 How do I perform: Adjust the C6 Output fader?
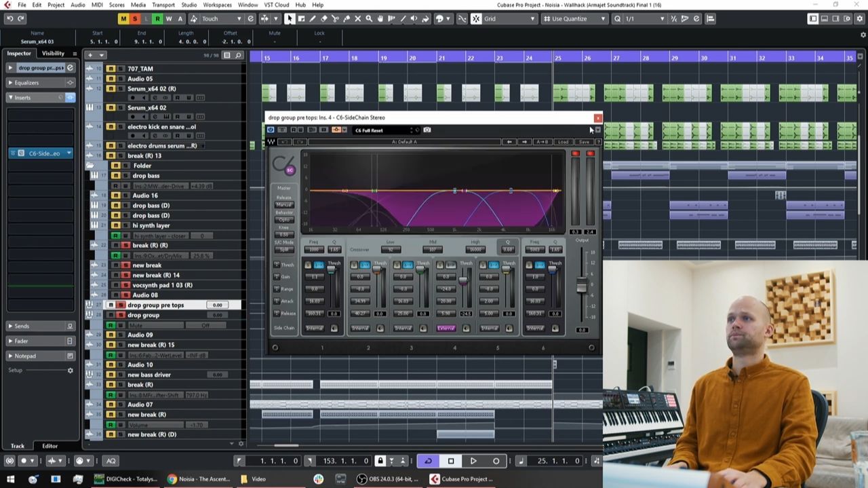pos(581,286)
